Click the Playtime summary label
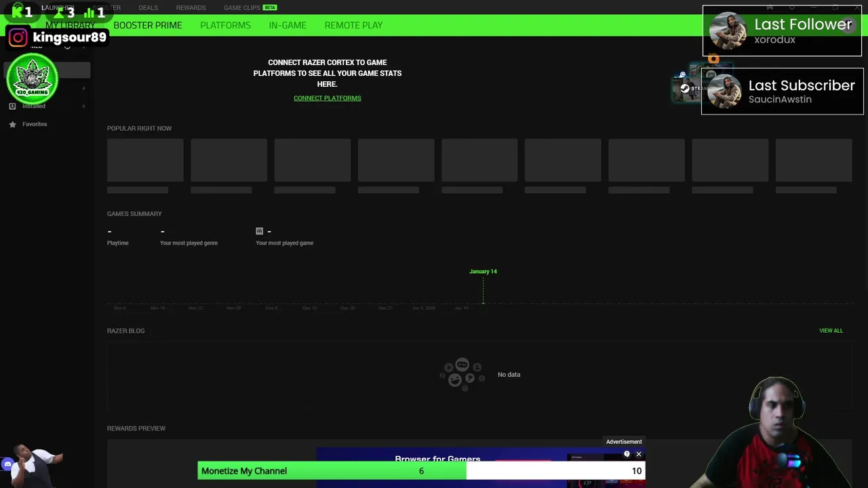This screenshot has height=488, width=868. tap(117, 243)
